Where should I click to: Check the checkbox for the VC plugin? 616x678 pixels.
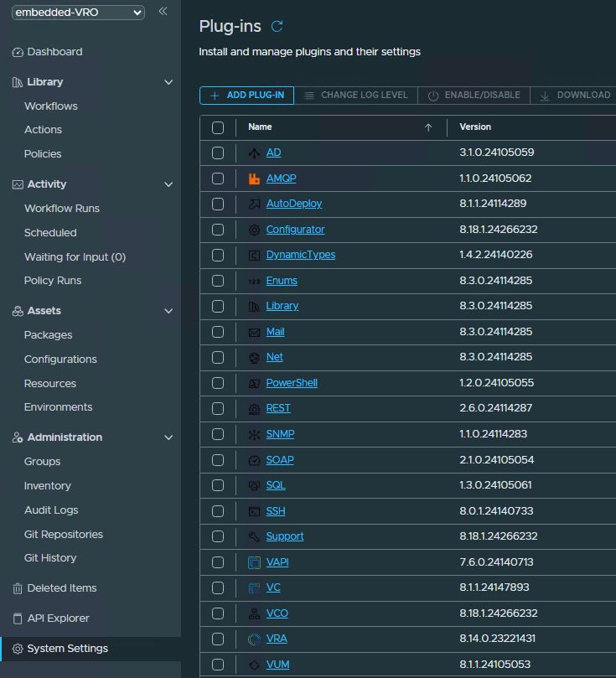click(218, 587)
